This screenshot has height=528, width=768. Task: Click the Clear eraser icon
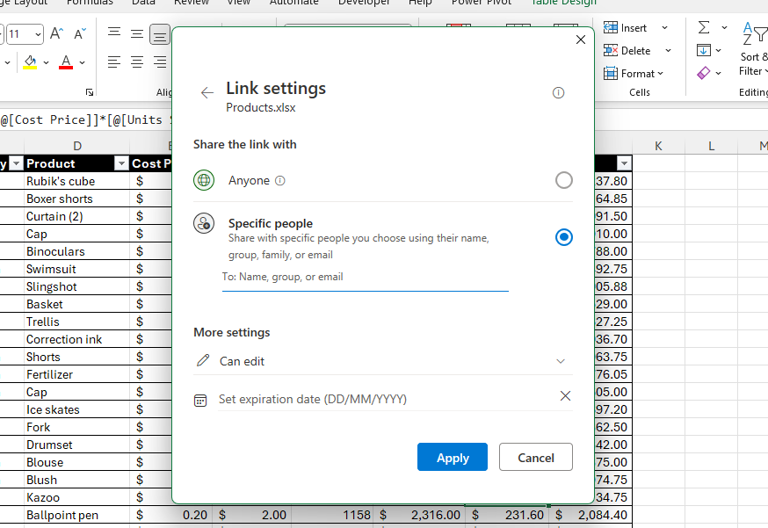tap(703, 73)
